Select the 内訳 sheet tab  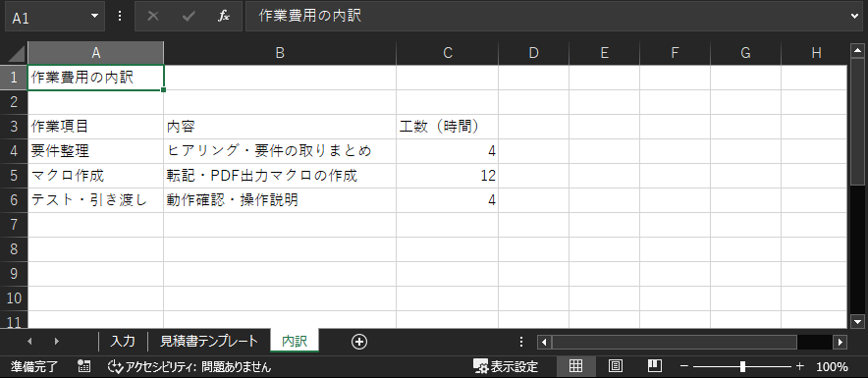(x=295, y=341)
